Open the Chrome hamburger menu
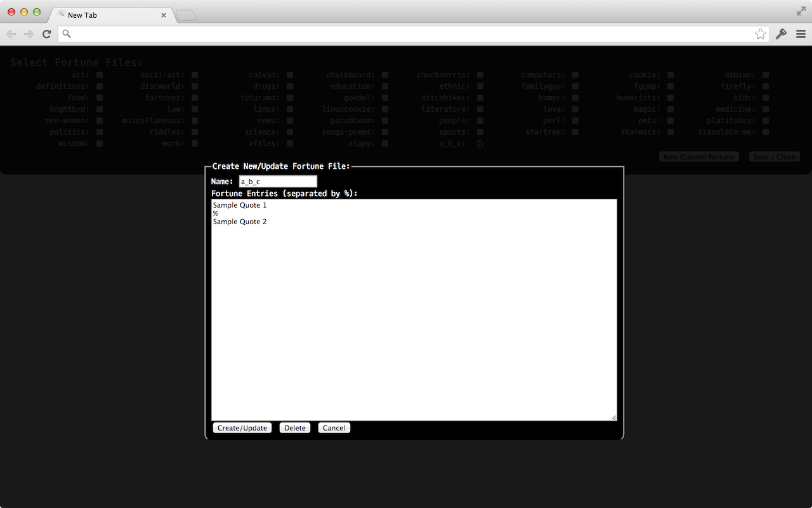Viewport: 812px width, 508px height. 801,34
